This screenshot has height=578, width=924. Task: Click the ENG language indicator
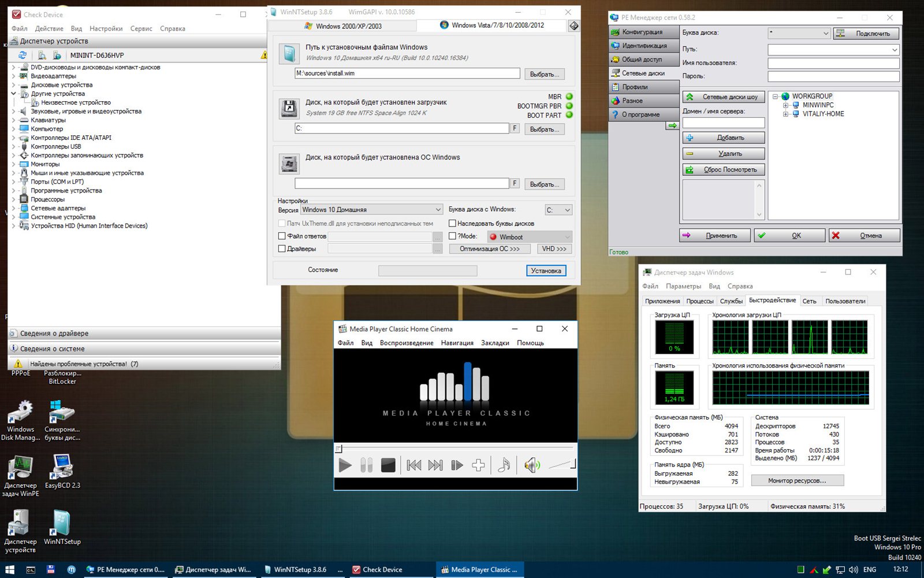click(870, 569)
